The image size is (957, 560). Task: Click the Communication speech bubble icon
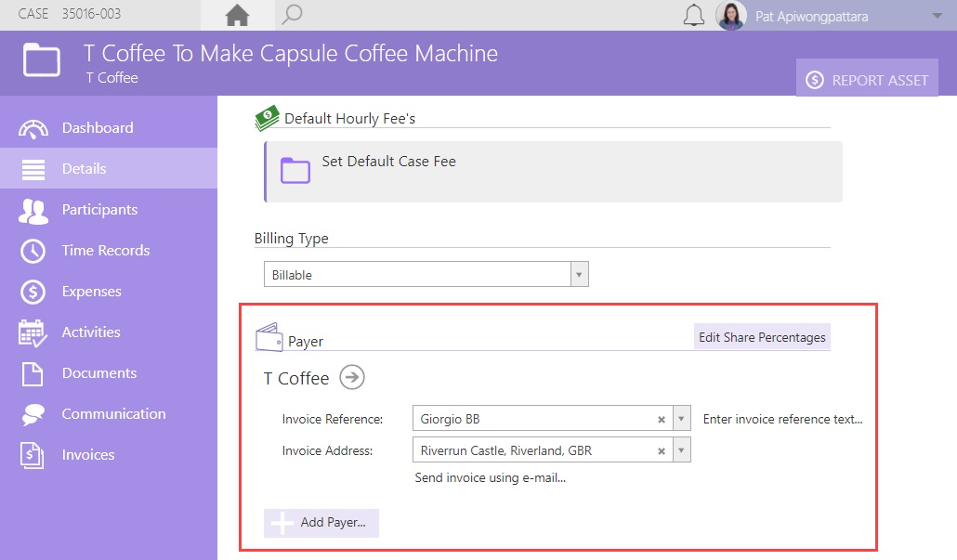(33, 414)
